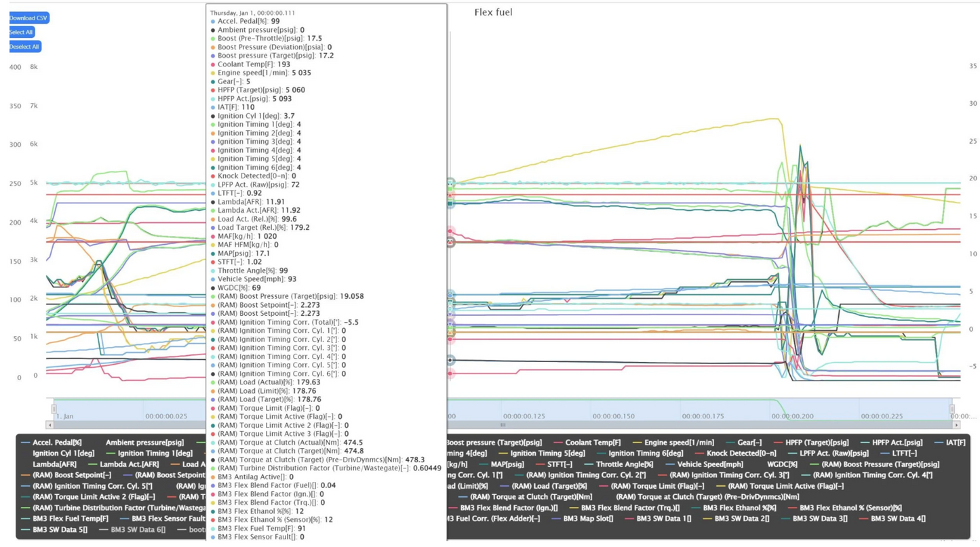Click the left handle of range navigator
This screenshot has height=547, width=980.
pos(54,409)
